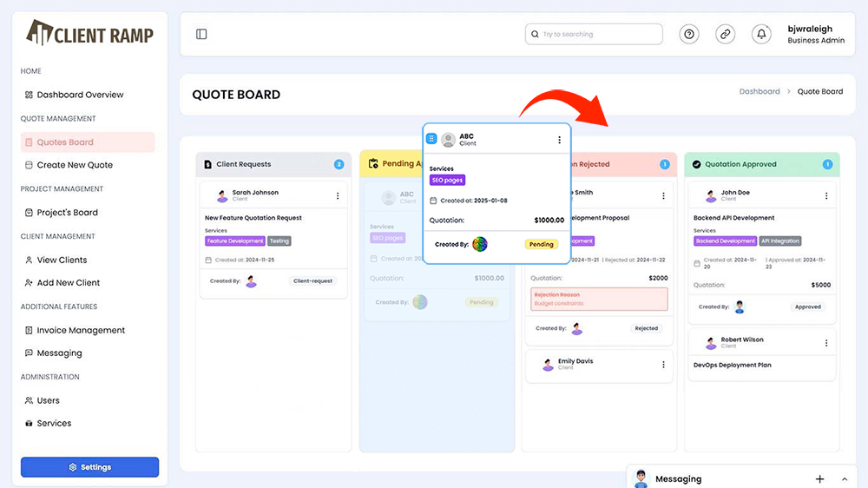Click ABC client avatar on dragged card
Image resolution: width=868 pixels, height=488 pixels.
coord(449,140)
